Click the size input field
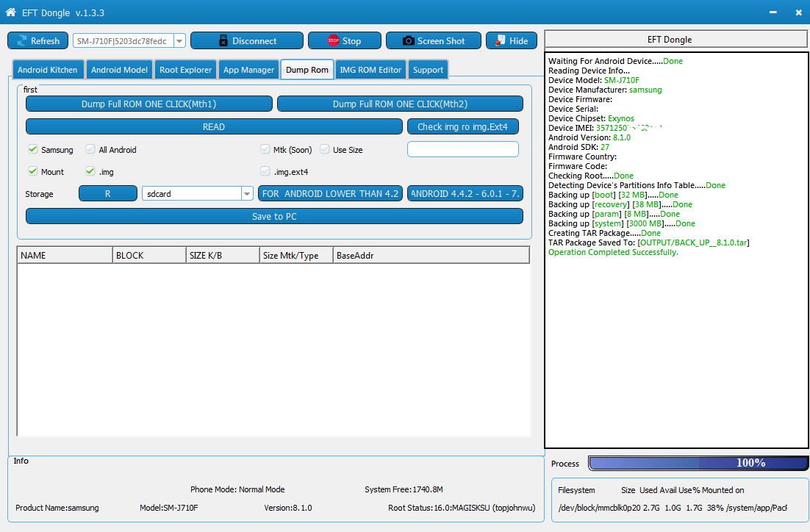Viewport: 810px width, 532px height. pyautogui.click(x=463, y=149)
